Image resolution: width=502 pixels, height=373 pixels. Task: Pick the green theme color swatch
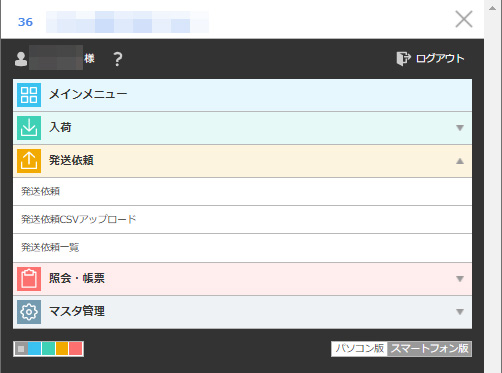pos(48,349)
